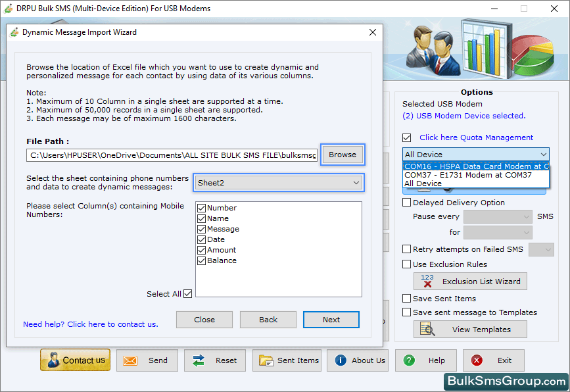The width and height of the screenshot is (570, 392).
Task: Close the Dynamic Message Import Wizard dialog
Action: pyautogui.click(x=373, y=32)
